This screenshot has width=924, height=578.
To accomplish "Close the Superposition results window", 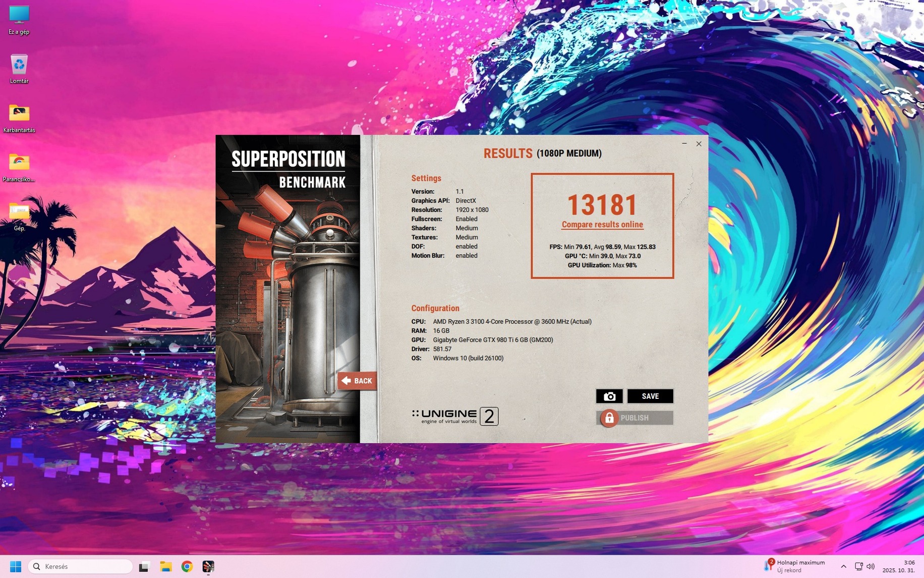I will 699,144.
